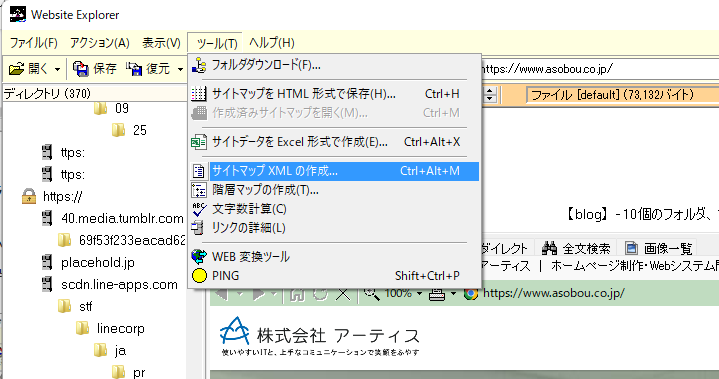The height and width of the screenshot is (379, 719).
Task: Run PING from the tools menu
Action: click(335, 275)
